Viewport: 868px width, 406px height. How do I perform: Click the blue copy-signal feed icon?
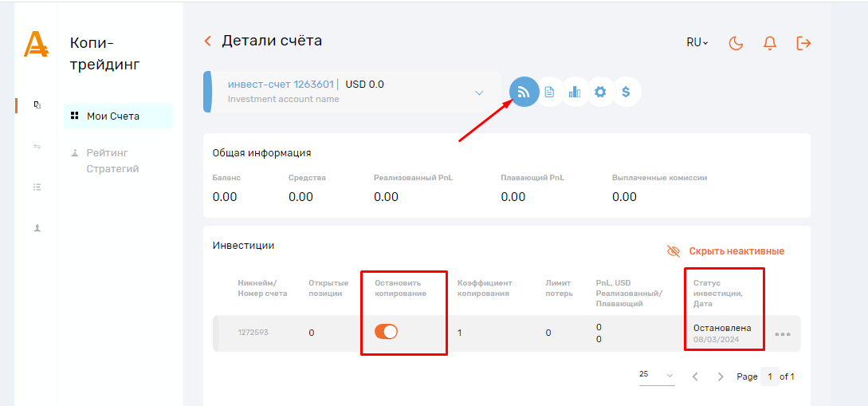(524, 92)
